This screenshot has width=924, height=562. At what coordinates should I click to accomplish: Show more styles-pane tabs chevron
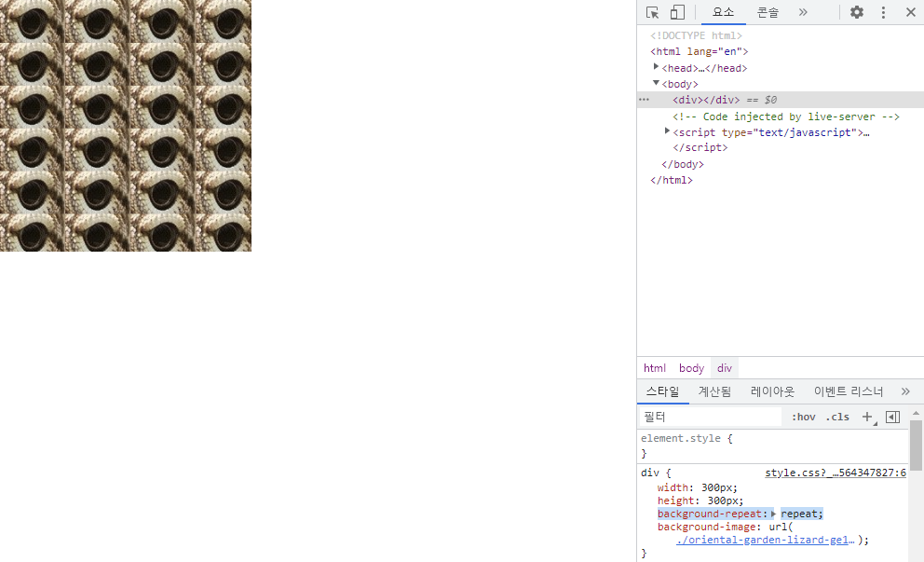pyautogui.click(x=905, y=391)
